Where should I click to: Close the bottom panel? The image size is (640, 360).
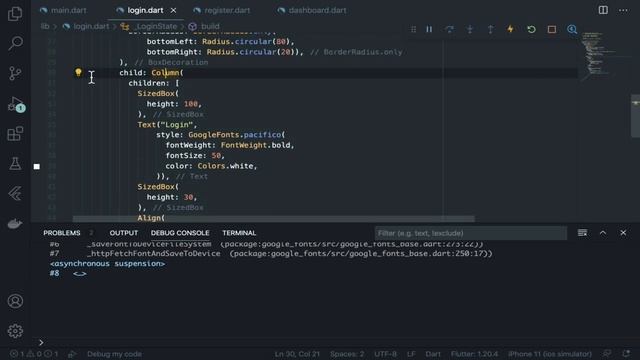coord(623,233)
